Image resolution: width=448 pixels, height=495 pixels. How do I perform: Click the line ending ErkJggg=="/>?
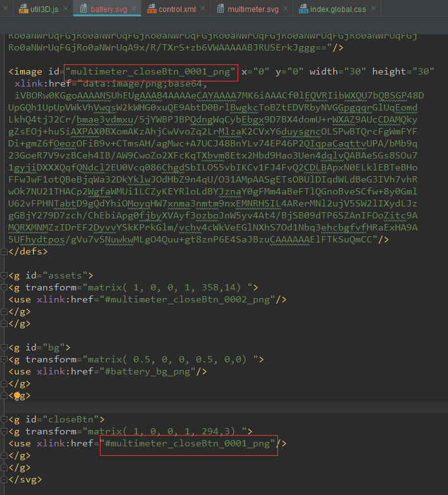click(176, 48)
